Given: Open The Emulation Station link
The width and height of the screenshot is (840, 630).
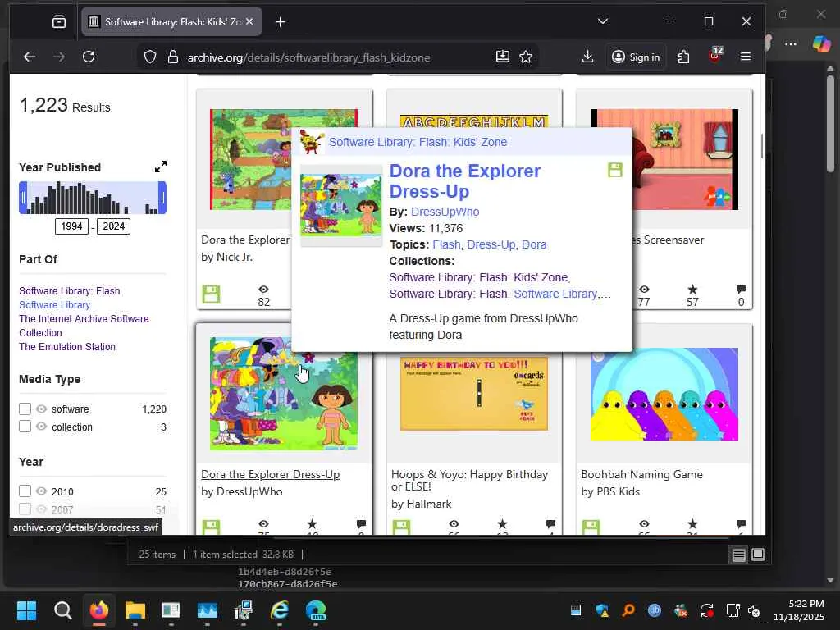Looking at the screenshot, I should pos(67,347).
